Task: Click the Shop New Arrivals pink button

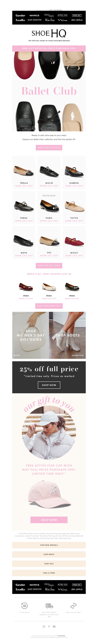Action: tap(49, 306)
